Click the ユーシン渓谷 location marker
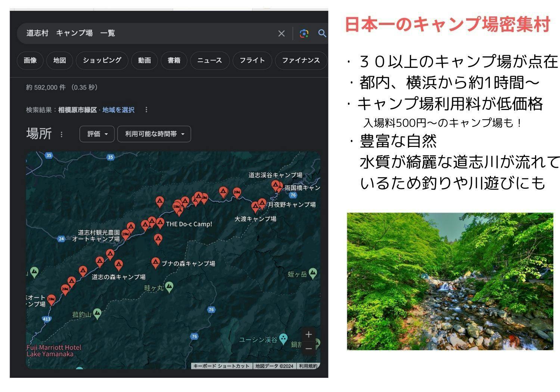The height and width of the screenshot is (392, 560). pos(283,339)
